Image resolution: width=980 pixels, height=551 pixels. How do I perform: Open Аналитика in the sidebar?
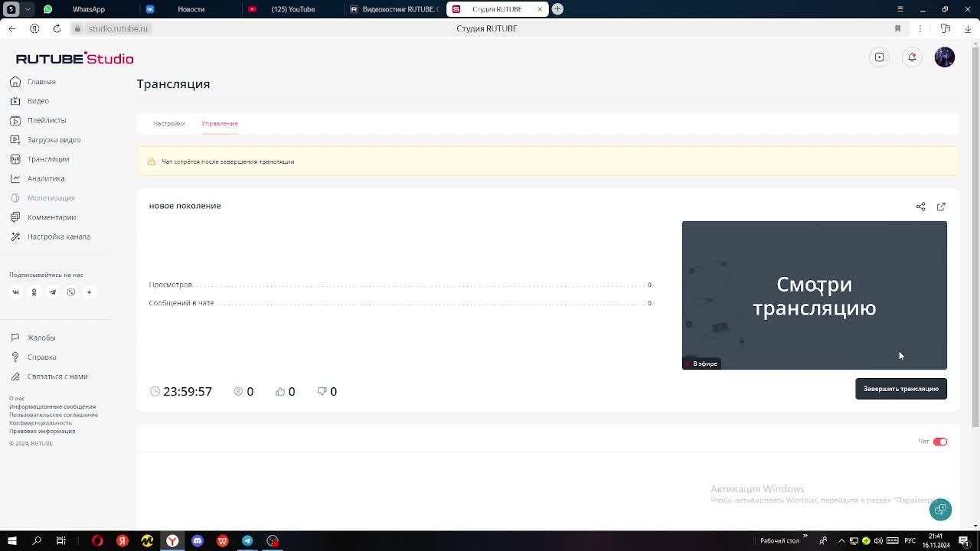tap(46, 178)
